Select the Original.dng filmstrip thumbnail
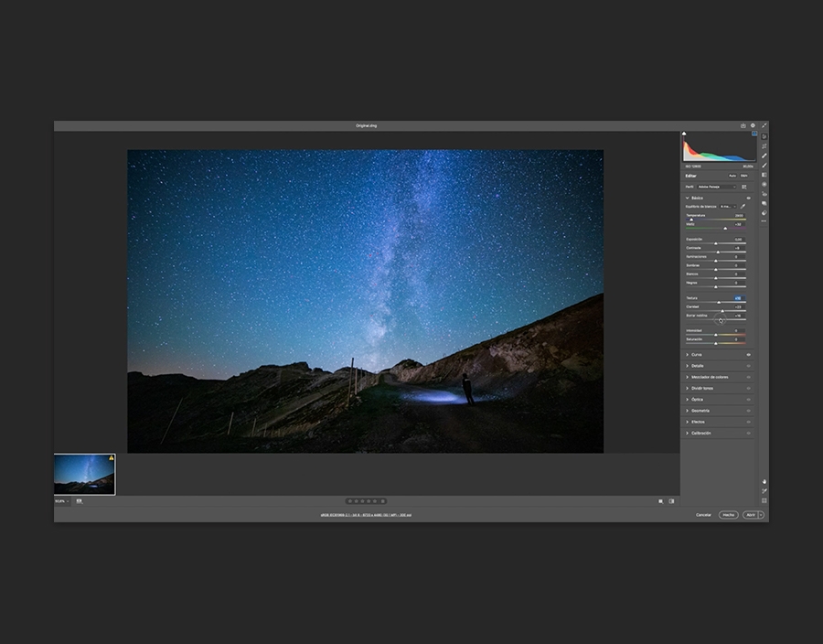This screenshot has height=644, width=823. pos(84,475)
